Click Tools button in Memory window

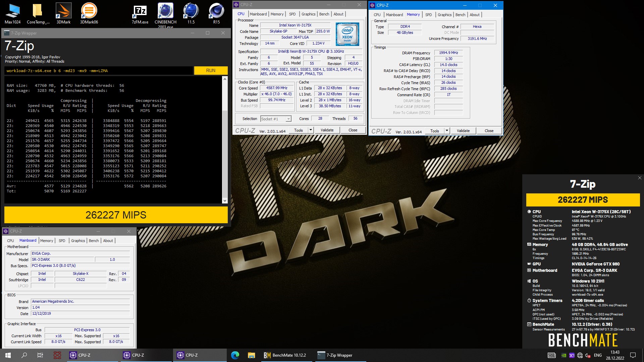click(x=435, y=131)
